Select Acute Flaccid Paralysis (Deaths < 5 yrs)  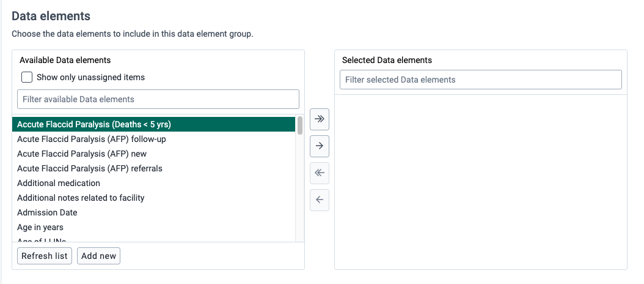(x=153, y=124)
